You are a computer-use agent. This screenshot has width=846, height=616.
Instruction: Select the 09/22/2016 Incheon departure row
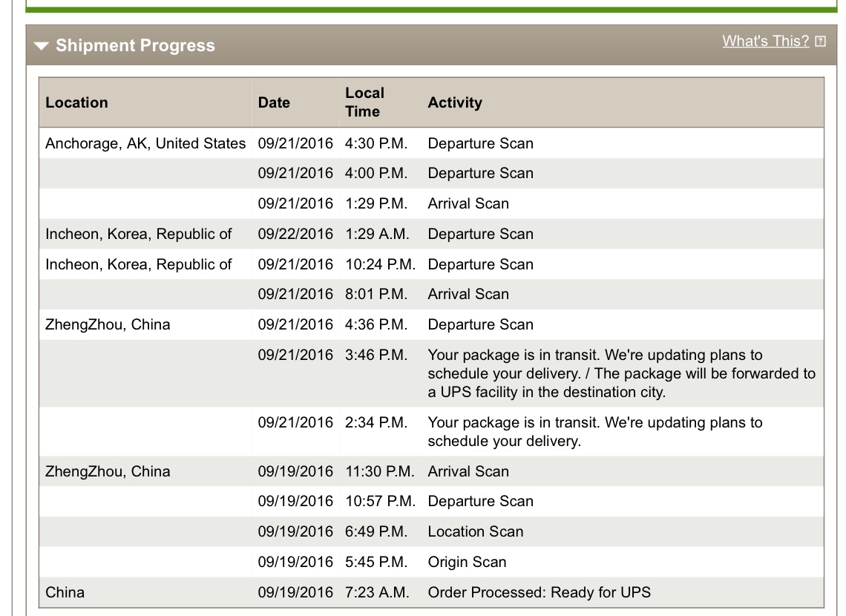pyautogui.click(x=431, y=234)
